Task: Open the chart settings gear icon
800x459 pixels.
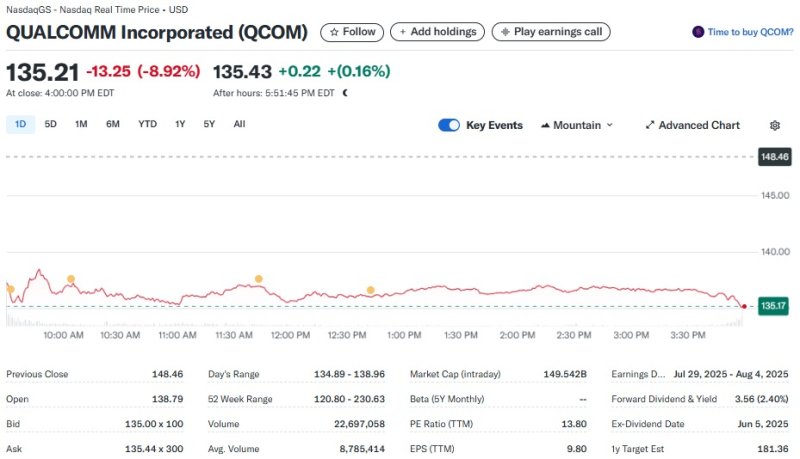Action: 774,125
